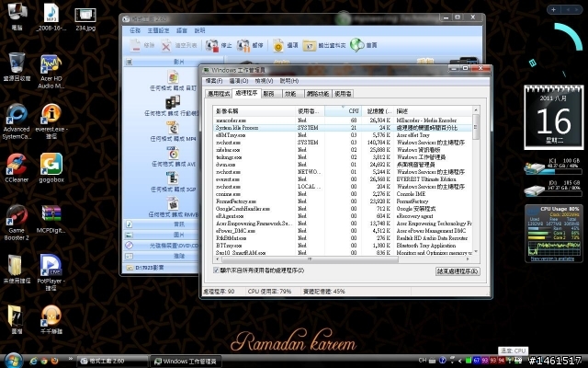Switch to the Applications tab in Task Manager
The image size is (588, 368).
pyautogui.click(x=219, y=94)
